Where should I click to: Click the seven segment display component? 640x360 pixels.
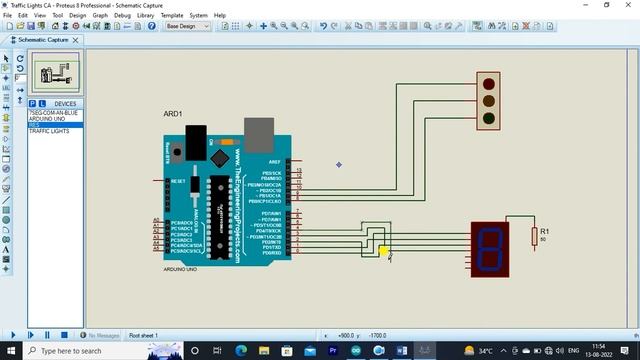490,249
